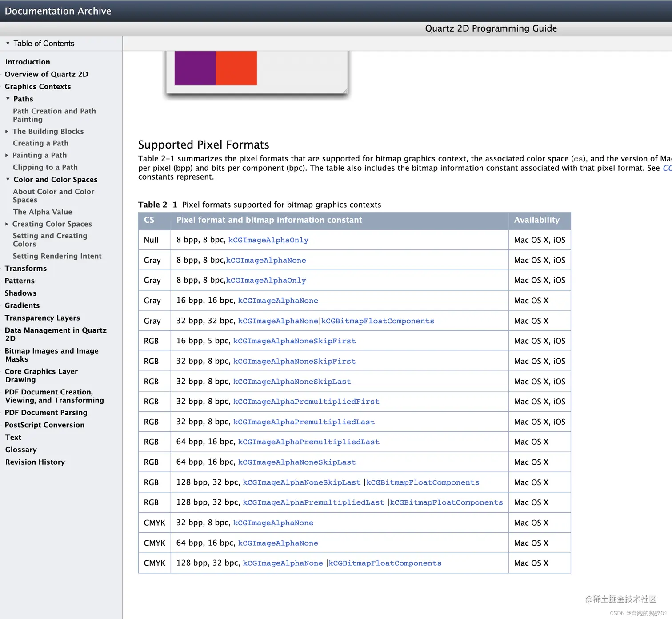672x619 pixels.
Task: Expand The Building Blocks triangle
Action: click(7, 131)
